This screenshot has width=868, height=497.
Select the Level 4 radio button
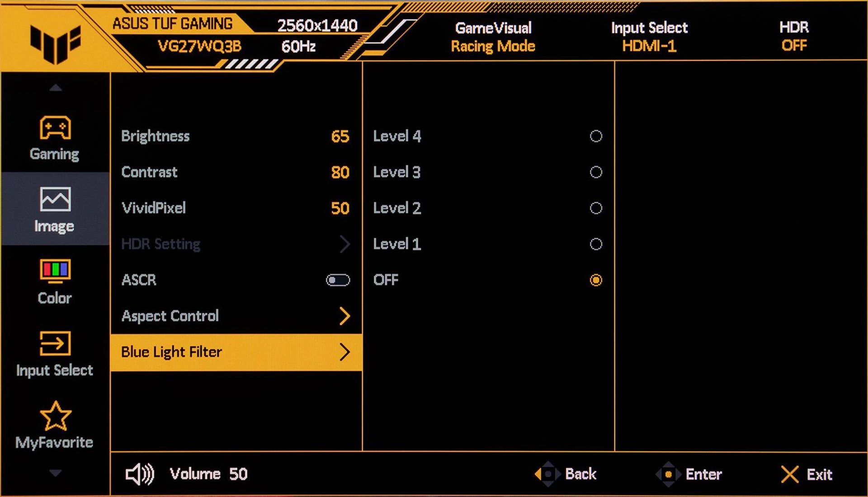(596, 136)
